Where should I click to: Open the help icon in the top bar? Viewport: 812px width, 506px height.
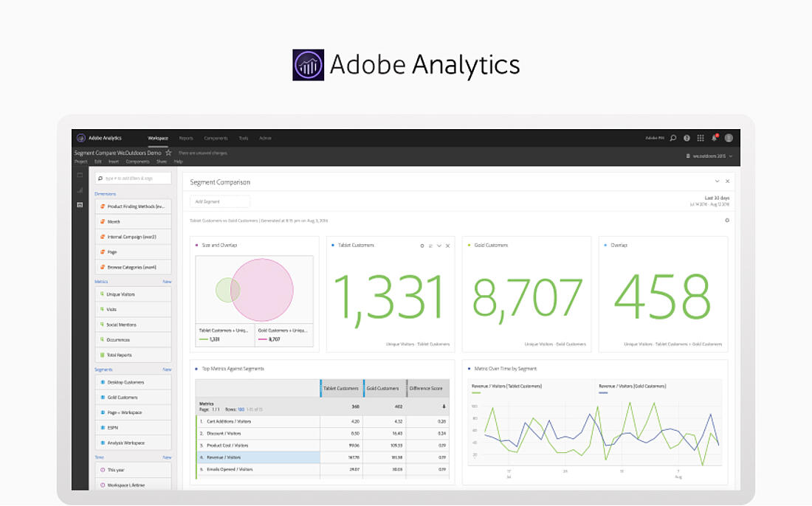pos(687,138)
